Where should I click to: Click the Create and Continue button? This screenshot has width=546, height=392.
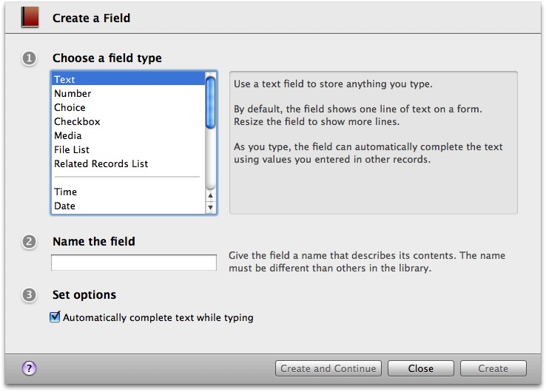pyautogui.click(x=328, y=368)
